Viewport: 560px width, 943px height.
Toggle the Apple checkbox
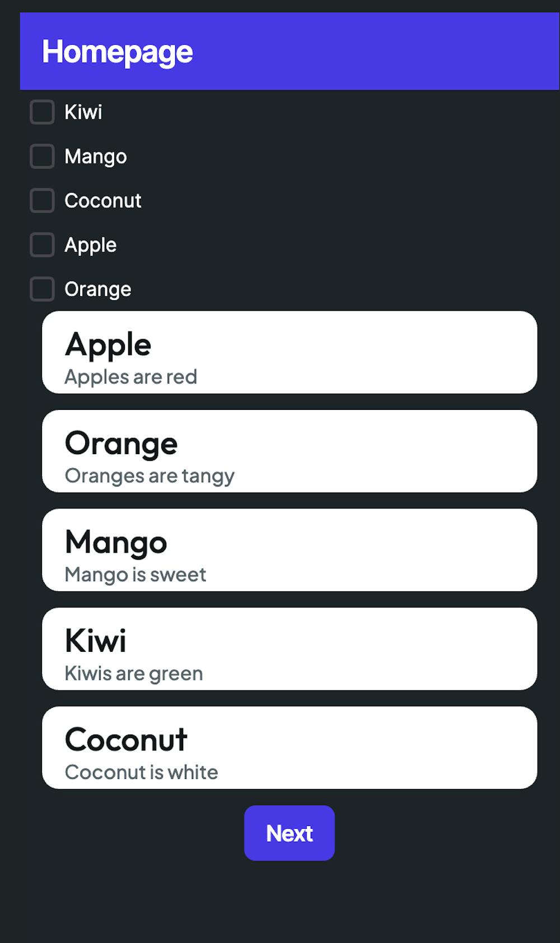[x=42, y=245]
